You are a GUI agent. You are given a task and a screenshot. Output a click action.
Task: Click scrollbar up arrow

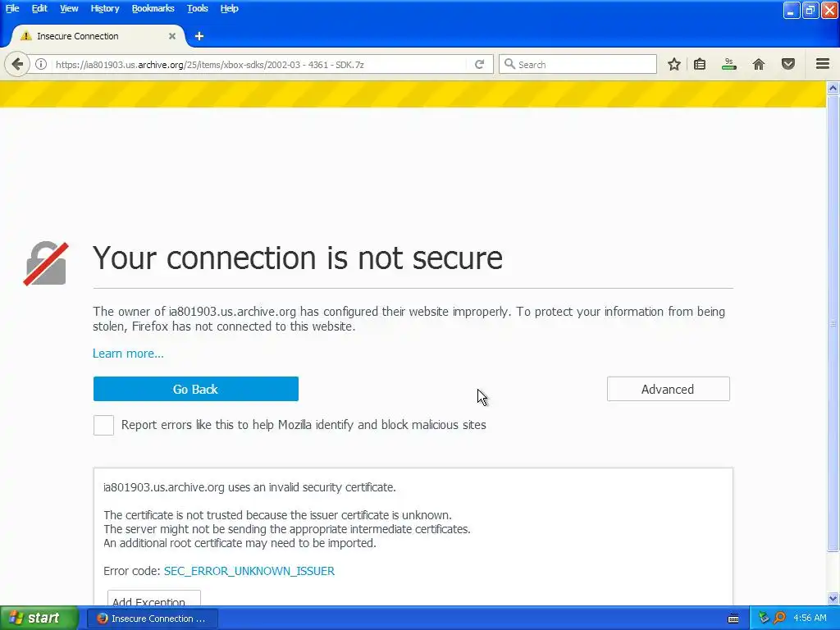coord(833,89)
